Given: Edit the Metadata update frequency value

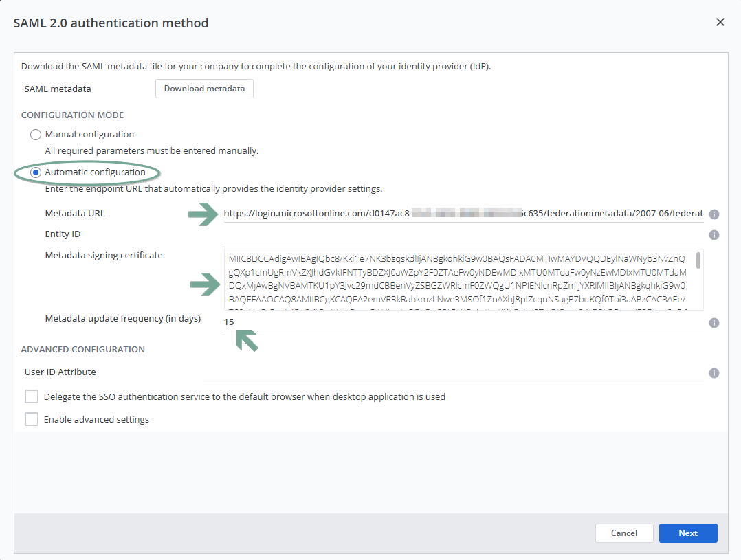Looking at the screenshot, I should pyautogui.click(x=463, y=322).
